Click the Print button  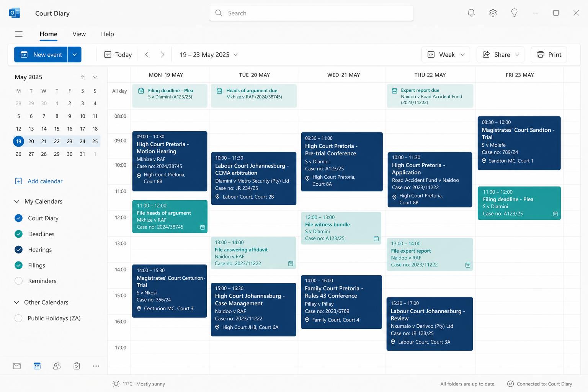pos(549,55)
